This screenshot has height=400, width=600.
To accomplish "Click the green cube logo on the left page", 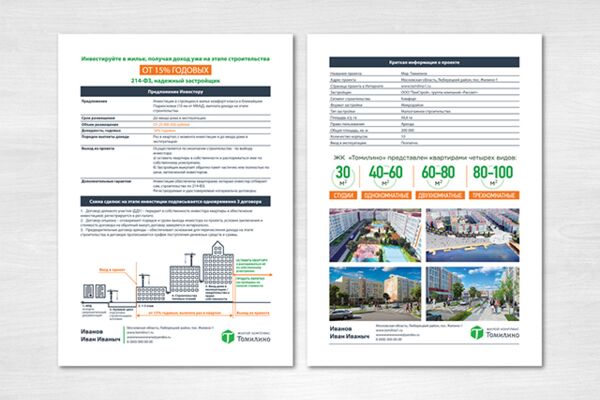I will (x=228, y=336).
